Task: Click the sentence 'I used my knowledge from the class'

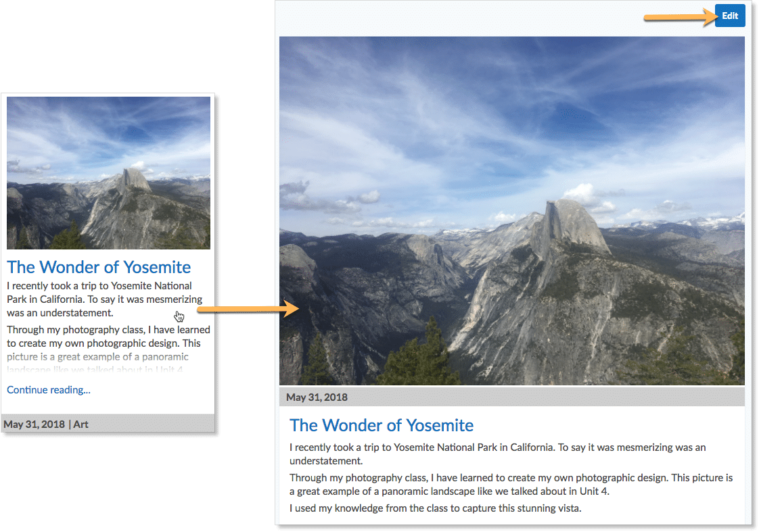Action: pos(435,508)
